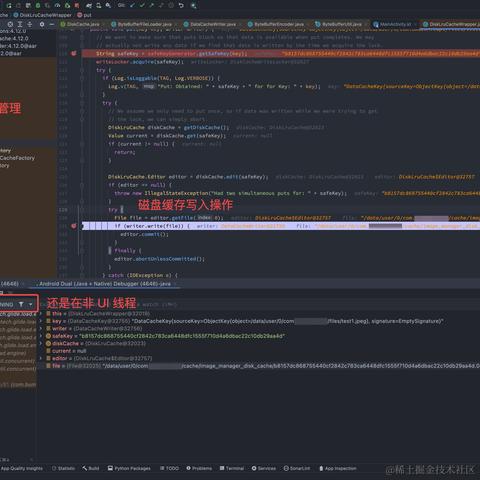This screenshot has height=480, width=480.
Task: Open the thread selector dropdown arrow in debugger
Action: click(x=31, y=304)
